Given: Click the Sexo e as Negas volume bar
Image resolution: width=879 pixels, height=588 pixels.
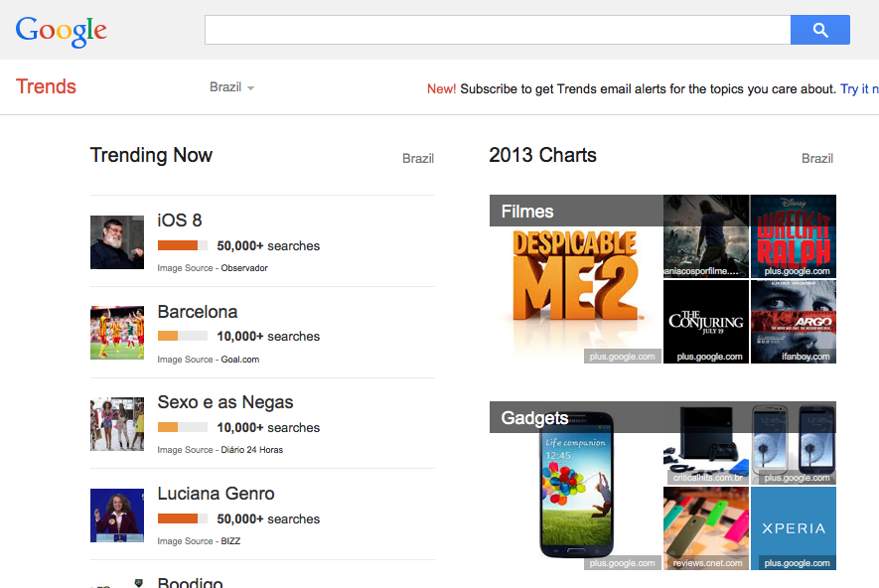Looking at the screenshot, I should coord(183,427).
